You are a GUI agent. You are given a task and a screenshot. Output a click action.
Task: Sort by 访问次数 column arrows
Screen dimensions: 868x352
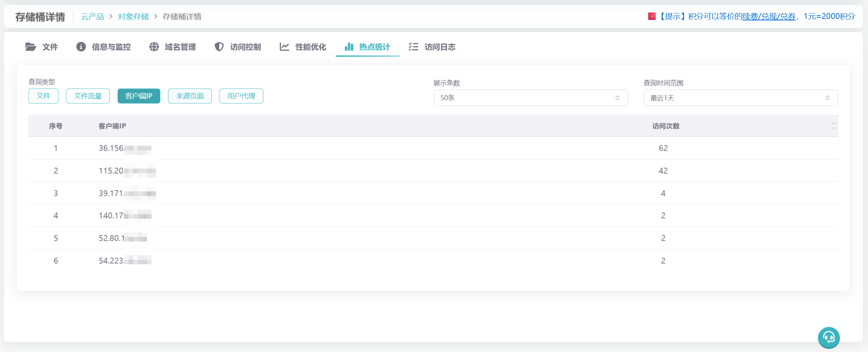coord(833,126)
